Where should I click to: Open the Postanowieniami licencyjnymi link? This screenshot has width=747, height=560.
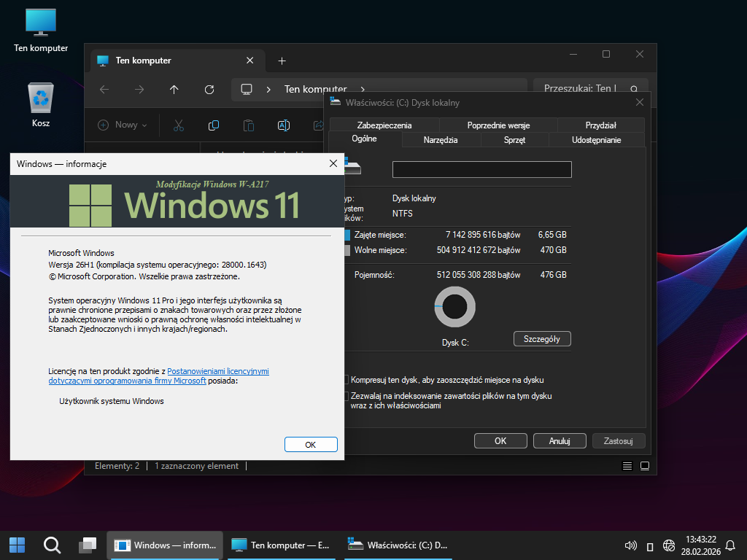click(x=217, y=371)
